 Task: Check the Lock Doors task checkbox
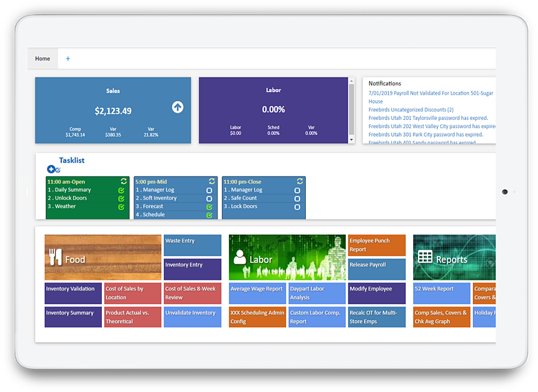click(x=297, y=206)
